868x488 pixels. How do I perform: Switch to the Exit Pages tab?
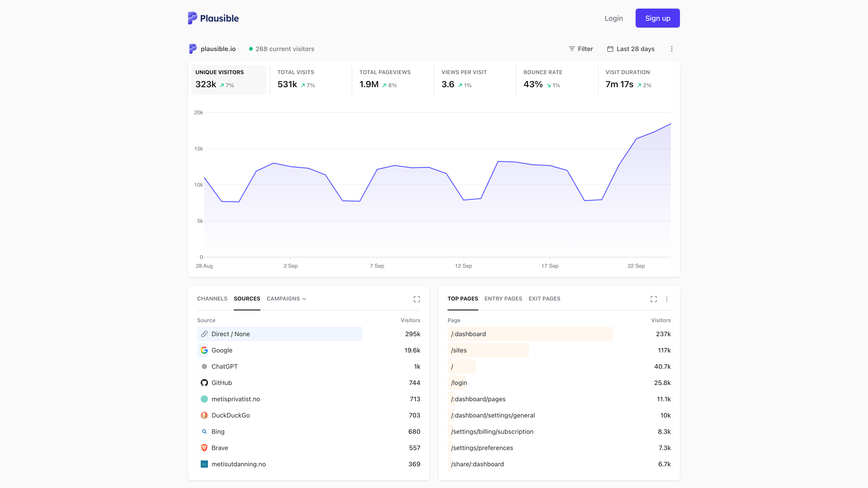(x=544, y=299)
